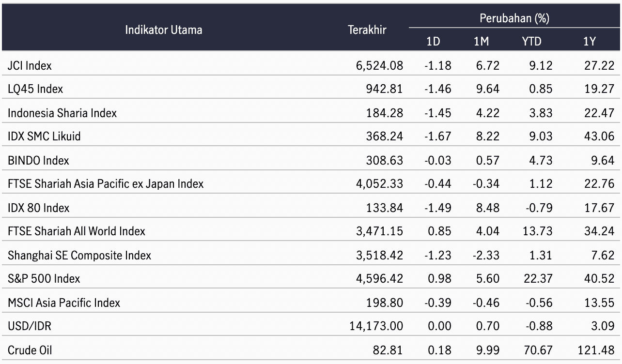Select the 'Indonesia Sharia Index' row label

click(x=62, y=113)
